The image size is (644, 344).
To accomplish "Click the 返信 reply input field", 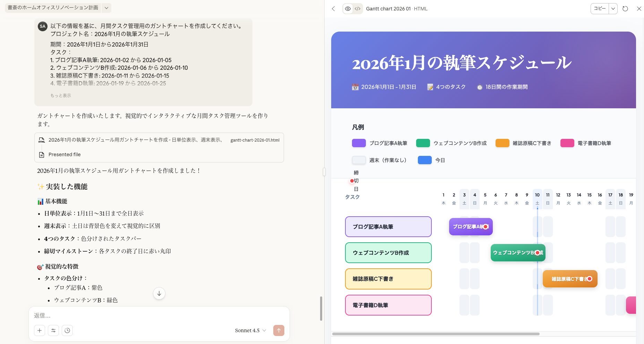I will click(x=139, y=316).
